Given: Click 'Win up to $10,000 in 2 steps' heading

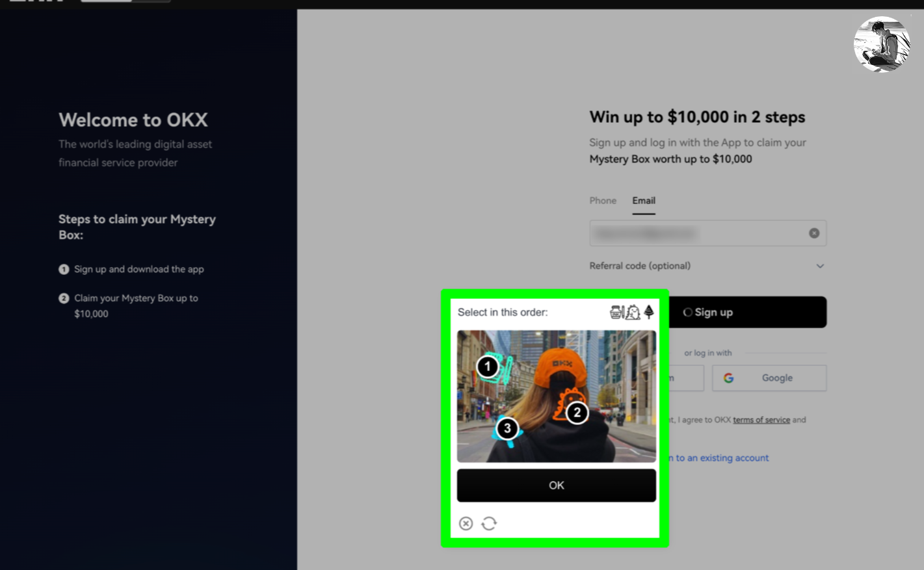Looking at the screenshot, I should coord(697,117).
